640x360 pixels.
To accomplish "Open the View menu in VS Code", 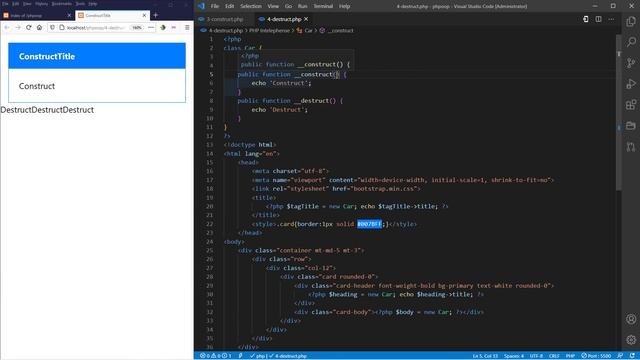I will [273, 6].
